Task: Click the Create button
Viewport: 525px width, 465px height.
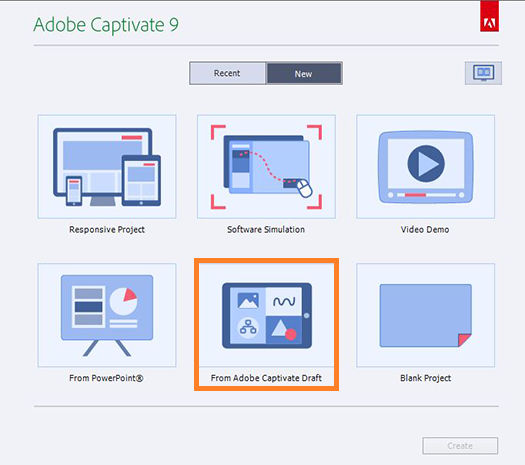Action: click(460, 446)
